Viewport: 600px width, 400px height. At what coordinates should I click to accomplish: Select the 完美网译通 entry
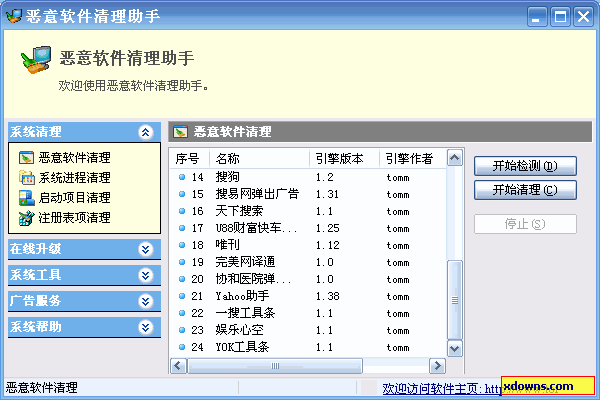click(245, 262)
